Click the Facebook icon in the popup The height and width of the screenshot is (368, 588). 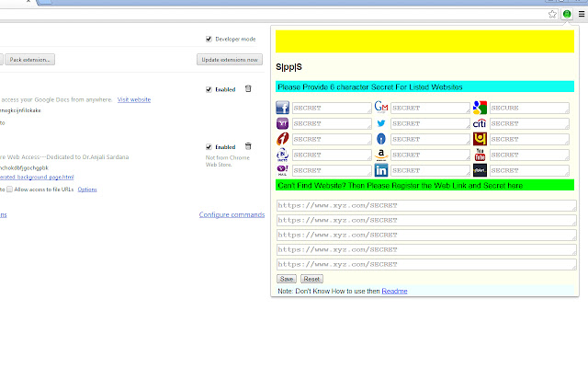(282, 108)
